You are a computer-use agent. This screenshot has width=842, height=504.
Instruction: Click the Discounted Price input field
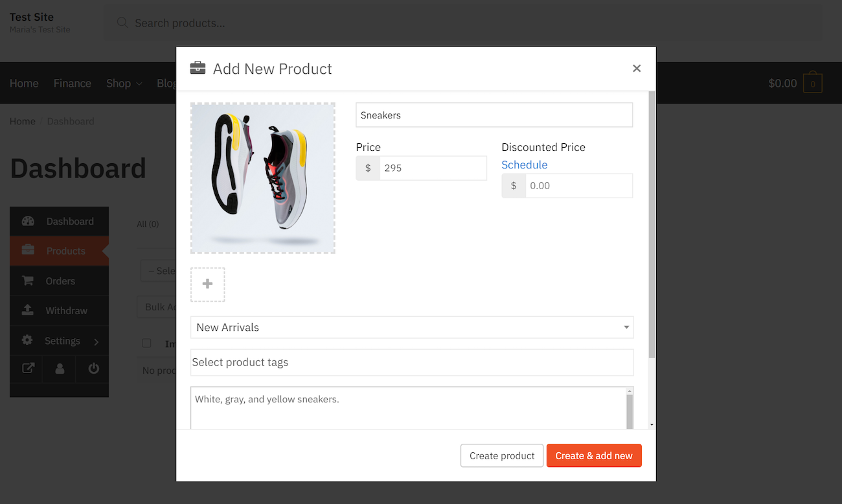pyautogui.click(x=579, y=185)
